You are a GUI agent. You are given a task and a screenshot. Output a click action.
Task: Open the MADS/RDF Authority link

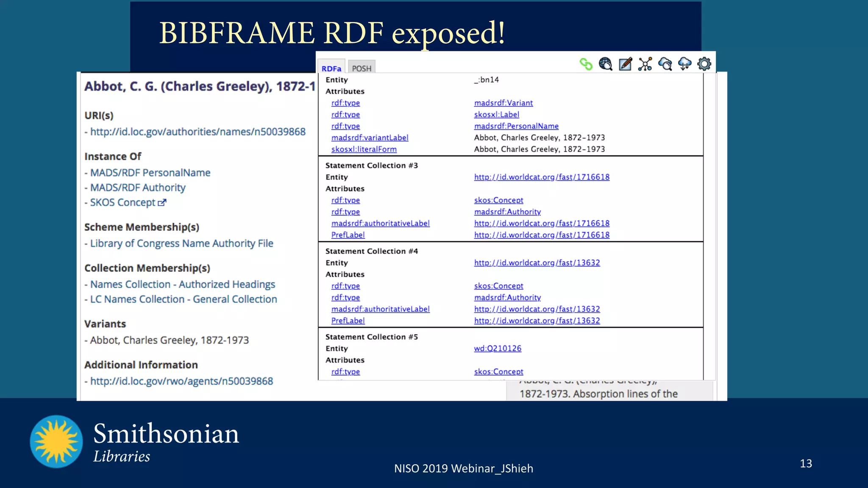click(x=138, y=188)
